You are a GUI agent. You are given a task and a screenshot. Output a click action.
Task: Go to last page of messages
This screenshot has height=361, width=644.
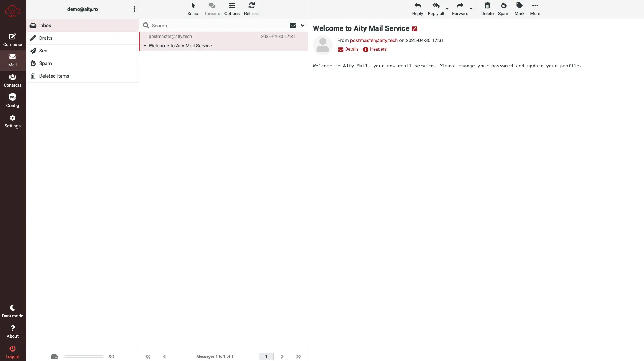point(298,356)
